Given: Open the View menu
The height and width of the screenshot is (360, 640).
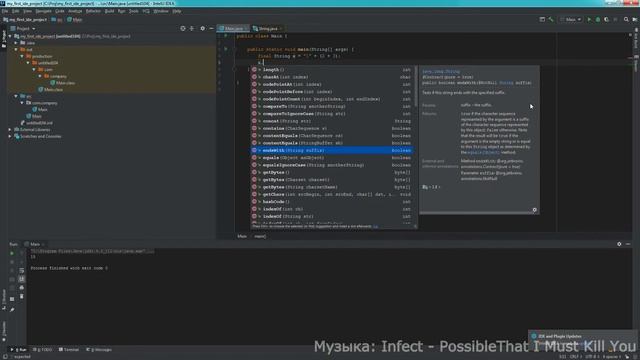Looking at the screenshot, I should pos(27,11).
